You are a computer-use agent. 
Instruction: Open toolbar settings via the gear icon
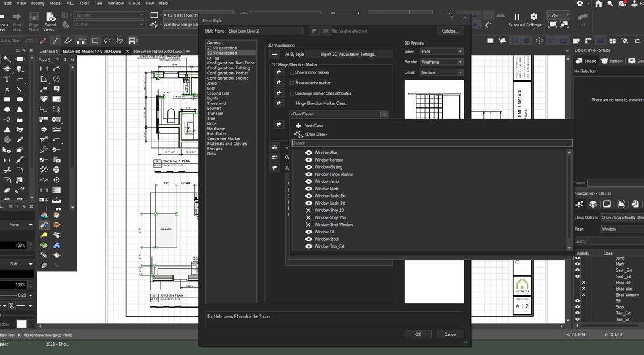coord(533,17)
